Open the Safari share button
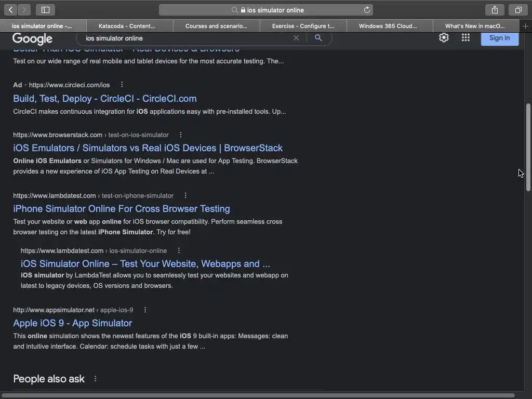 click(495, 10)
